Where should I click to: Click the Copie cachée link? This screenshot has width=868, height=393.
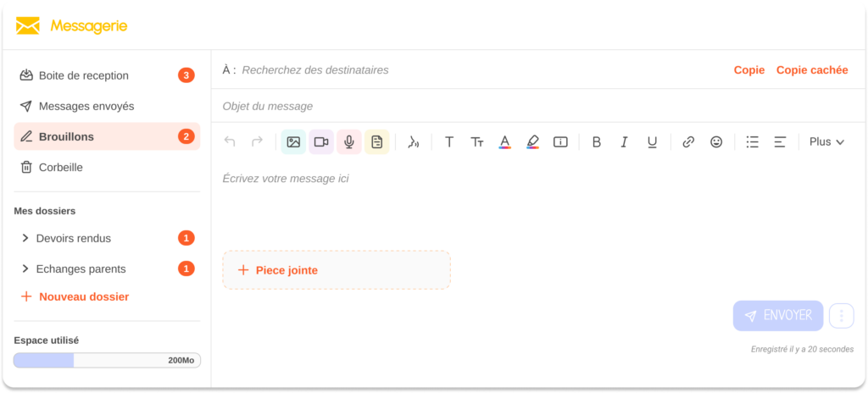coord(812,69)
